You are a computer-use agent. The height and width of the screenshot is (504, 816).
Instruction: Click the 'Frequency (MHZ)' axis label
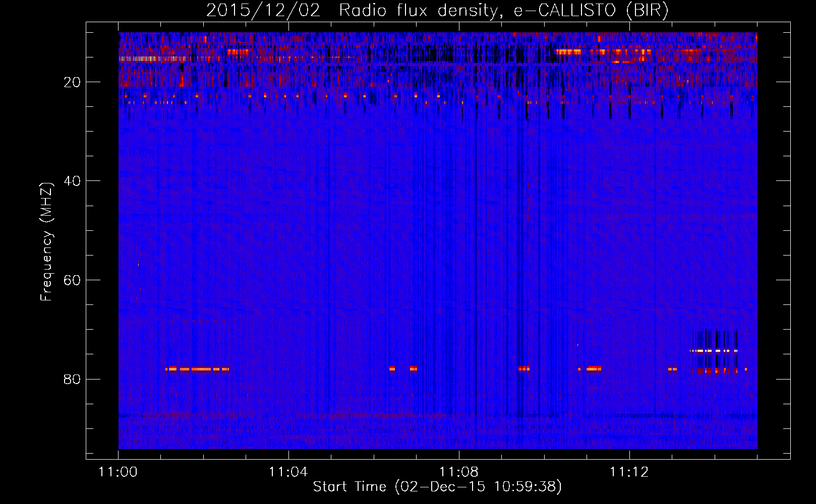[46, 242]
